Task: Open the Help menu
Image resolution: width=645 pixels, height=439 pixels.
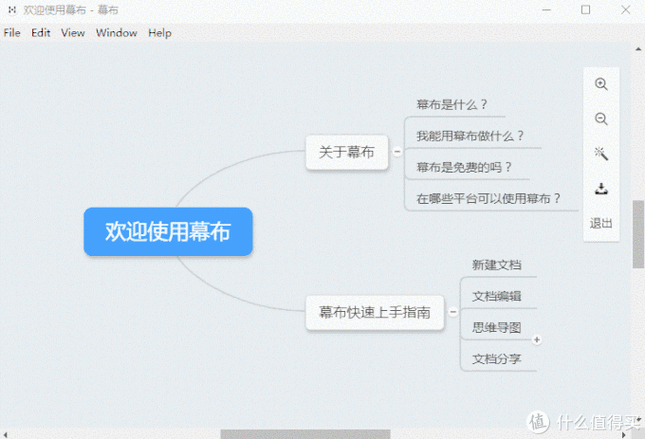Action: point(160,33)
